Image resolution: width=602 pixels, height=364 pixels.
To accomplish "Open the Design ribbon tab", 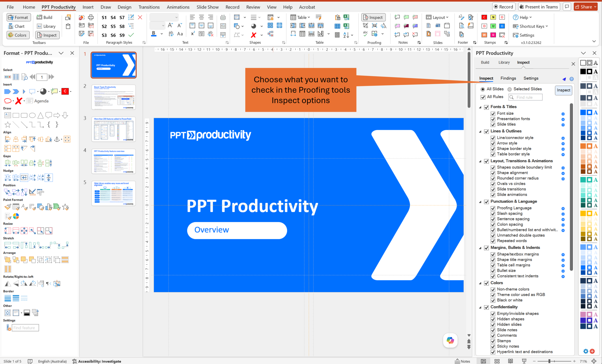I will click(x=124, y=7).
